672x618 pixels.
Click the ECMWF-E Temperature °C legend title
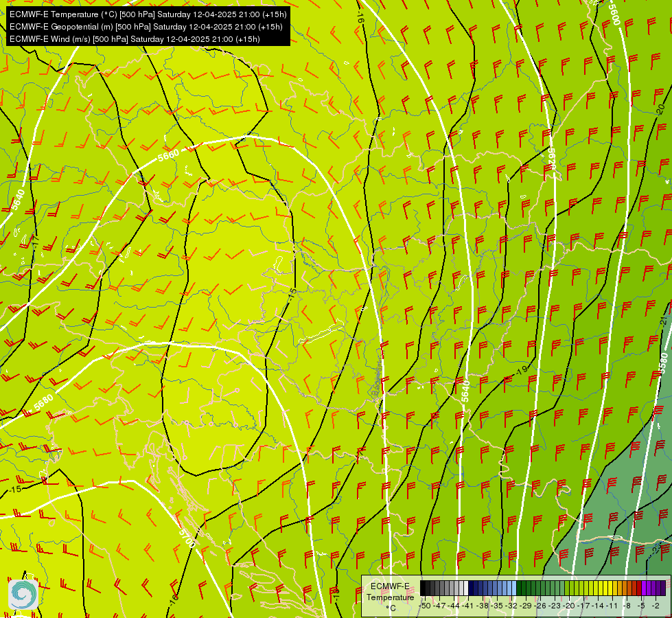point(391,597)
